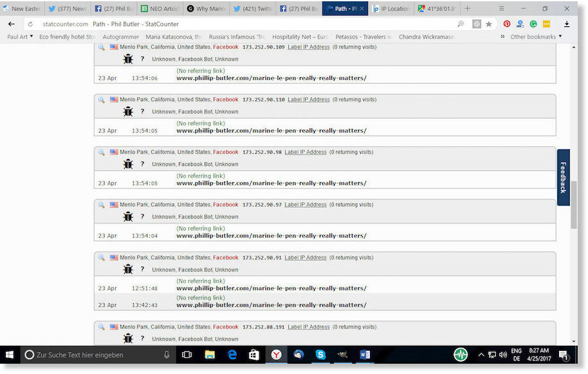Click the magnifier icon for IP 173.252.90.109

tap(101, 47)
